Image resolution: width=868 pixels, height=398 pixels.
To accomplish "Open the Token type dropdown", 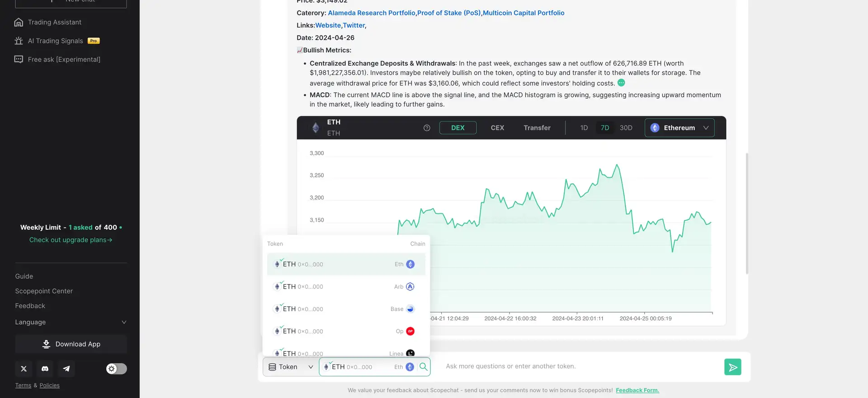I will point(291,367).
